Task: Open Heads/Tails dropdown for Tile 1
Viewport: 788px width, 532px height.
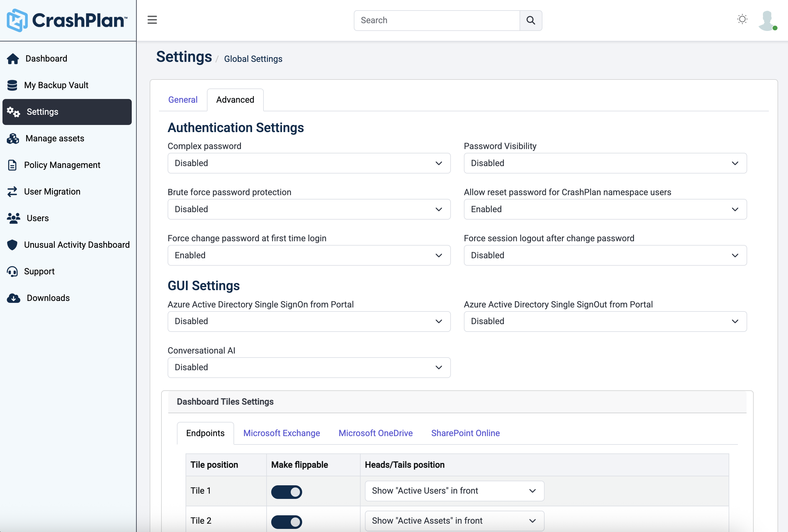Action: click(x=454, y=491)
